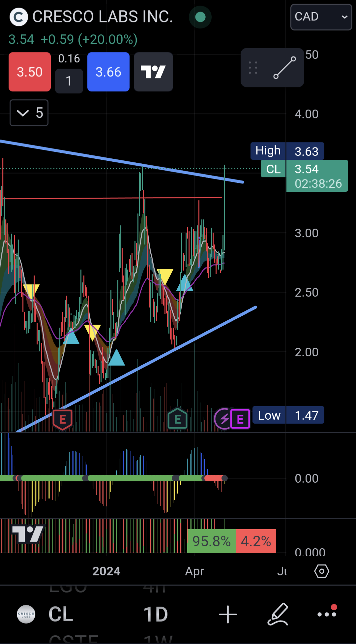The width and height of the screenshot is (356, 644).
Task: Tap the TradingView logo button
Action: [x=153, y=72]
